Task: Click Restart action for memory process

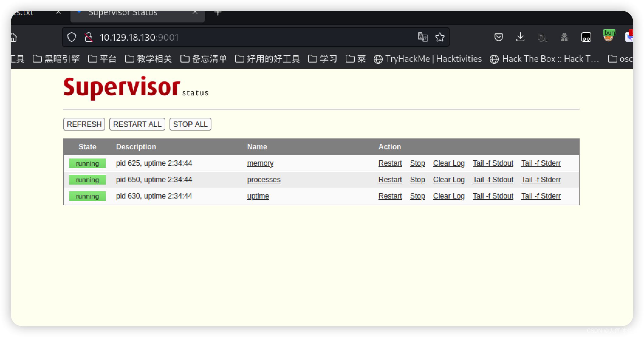Action: pyautogui.click(x=390, y=163)
